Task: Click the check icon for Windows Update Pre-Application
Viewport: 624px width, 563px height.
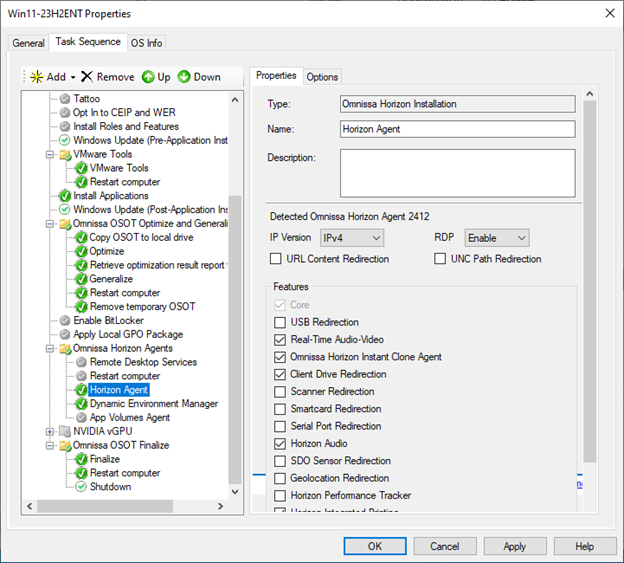Action: coord(64,140)
